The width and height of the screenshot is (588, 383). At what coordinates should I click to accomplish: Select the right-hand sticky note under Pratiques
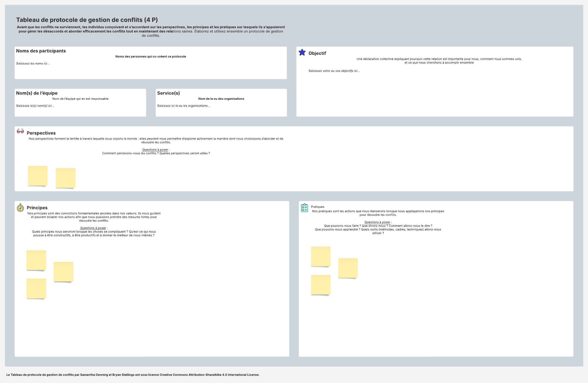348,268
